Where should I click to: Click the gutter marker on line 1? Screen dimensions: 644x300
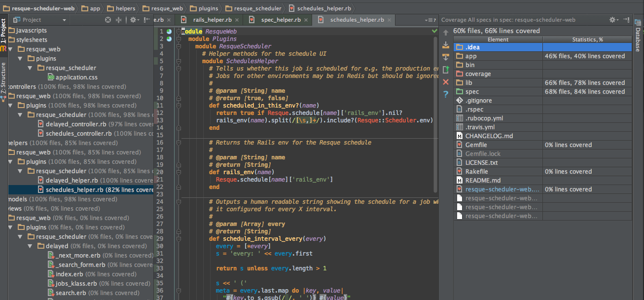click(169, 31)
